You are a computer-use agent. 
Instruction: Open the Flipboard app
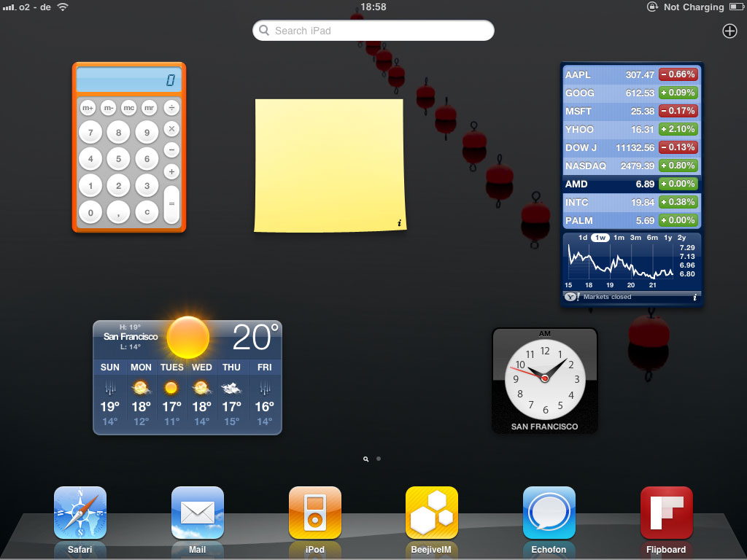(667, 513)
